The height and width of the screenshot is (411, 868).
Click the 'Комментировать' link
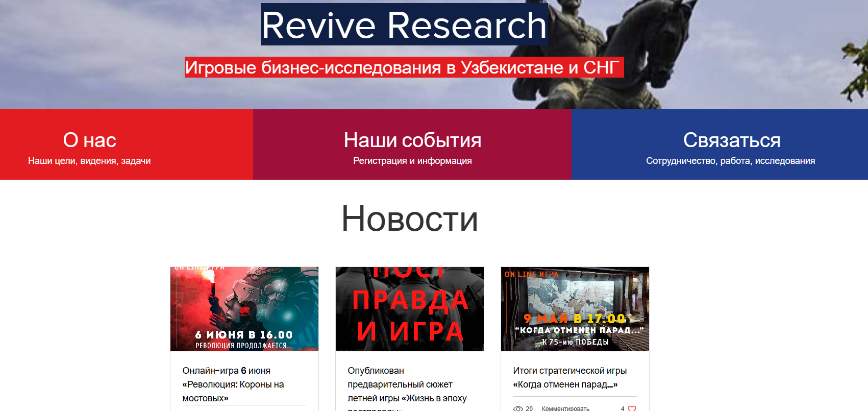[x=565, y=408]
